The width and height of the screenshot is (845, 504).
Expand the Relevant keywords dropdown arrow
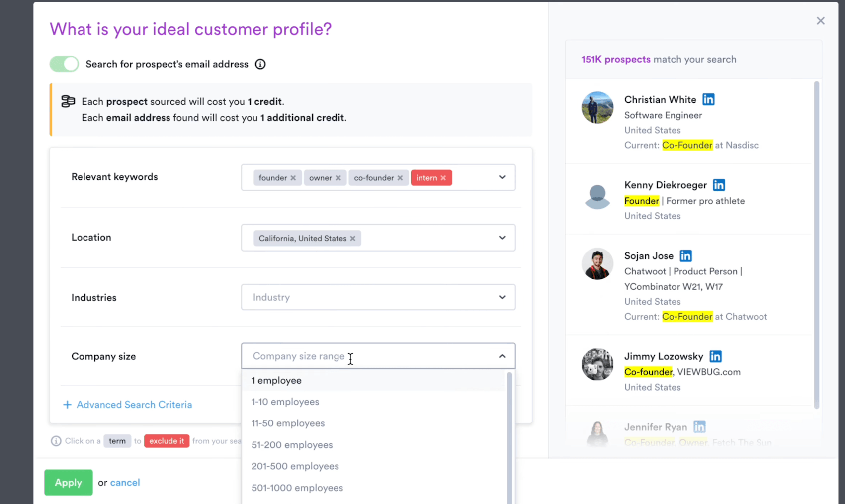(x=502, y=177)
